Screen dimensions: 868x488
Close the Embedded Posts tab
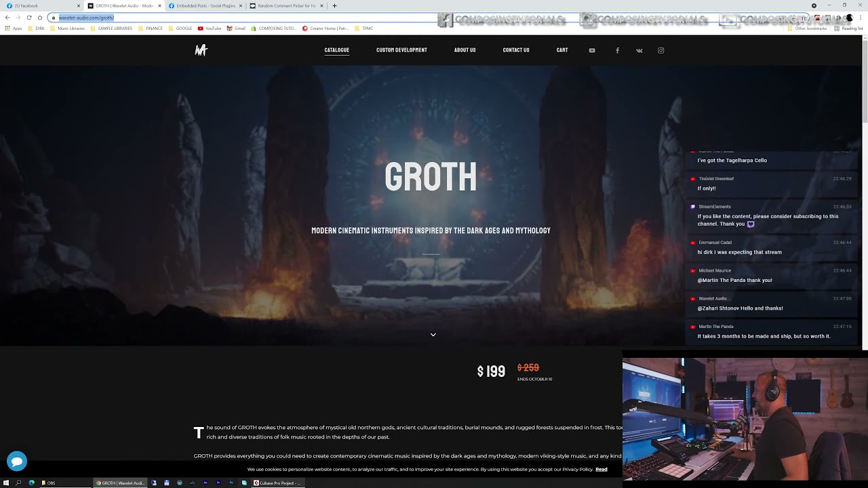[x=241, y=5]
